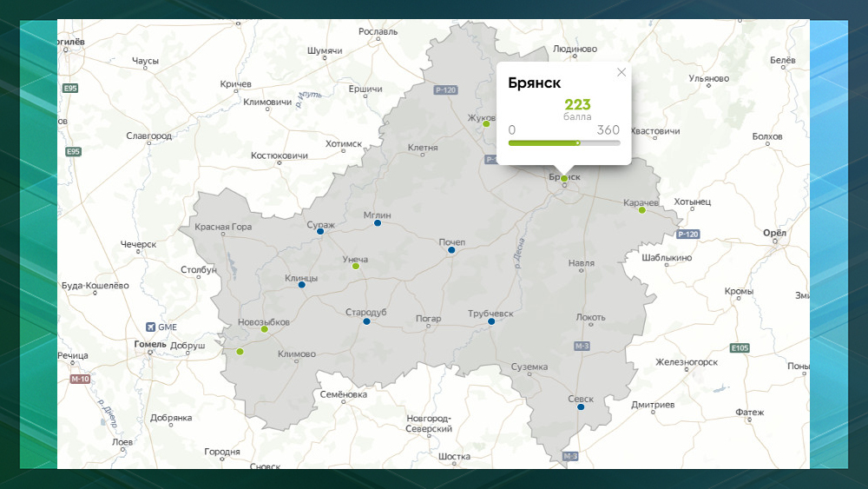Click the green marker at Жуковка
The width and height of the screenshot is (868, 489).
click(486, 124)
